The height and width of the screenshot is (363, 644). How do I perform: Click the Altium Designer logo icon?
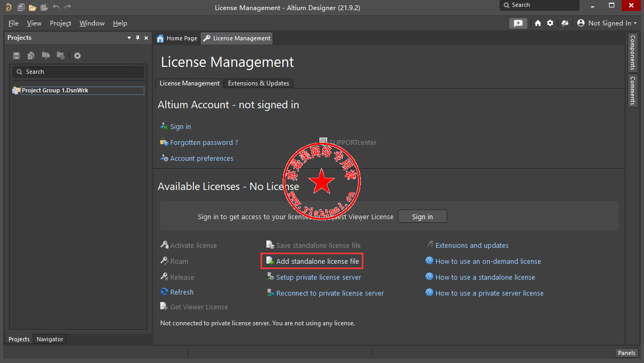point(8,7)
